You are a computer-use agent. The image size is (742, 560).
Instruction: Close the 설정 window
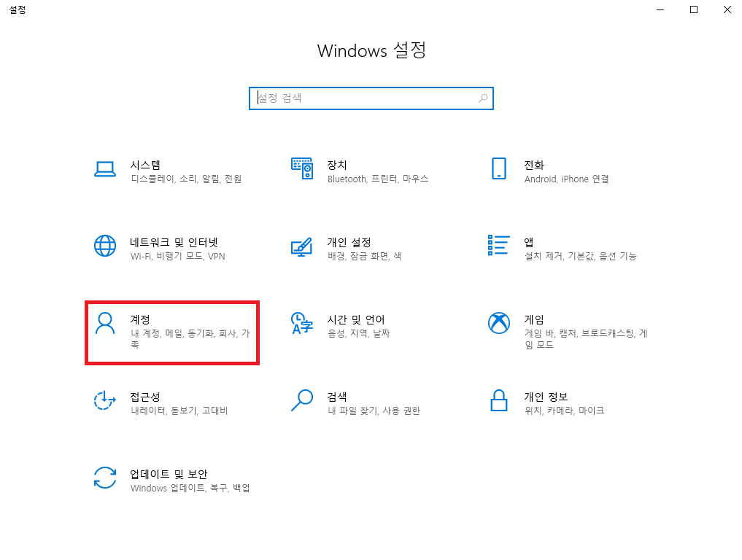727,9
